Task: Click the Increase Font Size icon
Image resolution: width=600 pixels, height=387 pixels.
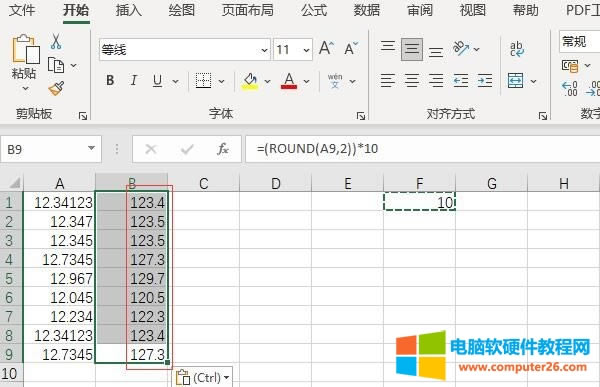Action: coord(326,48)
